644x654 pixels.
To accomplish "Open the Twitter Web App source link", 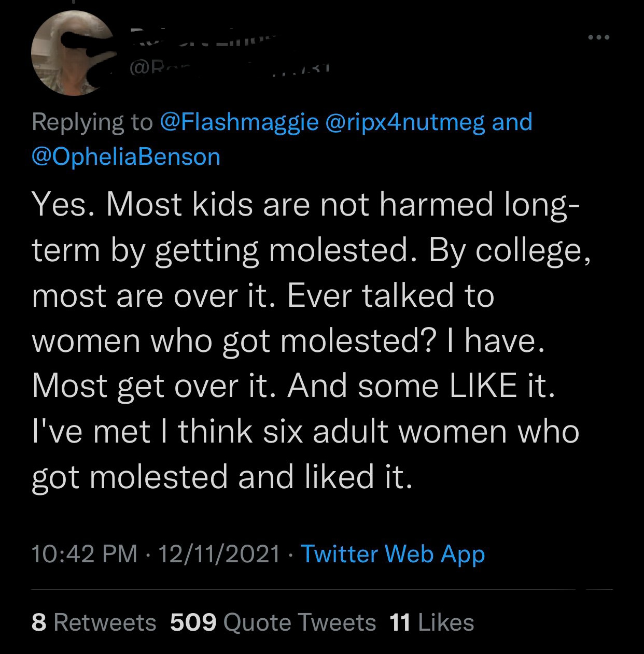I will (393, 553).
